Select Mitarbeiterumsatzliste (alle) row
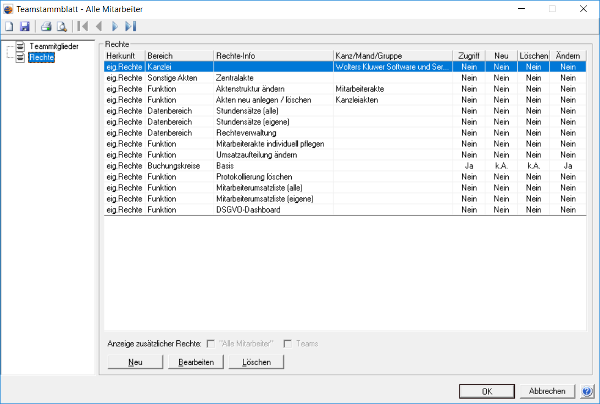 click(x=345, y=188)
